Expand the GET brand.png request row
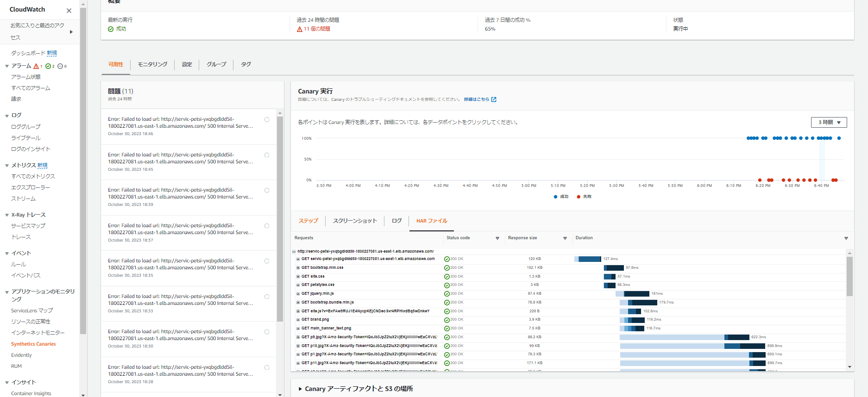This screenshot has width=868, height=397. [298, 320]
